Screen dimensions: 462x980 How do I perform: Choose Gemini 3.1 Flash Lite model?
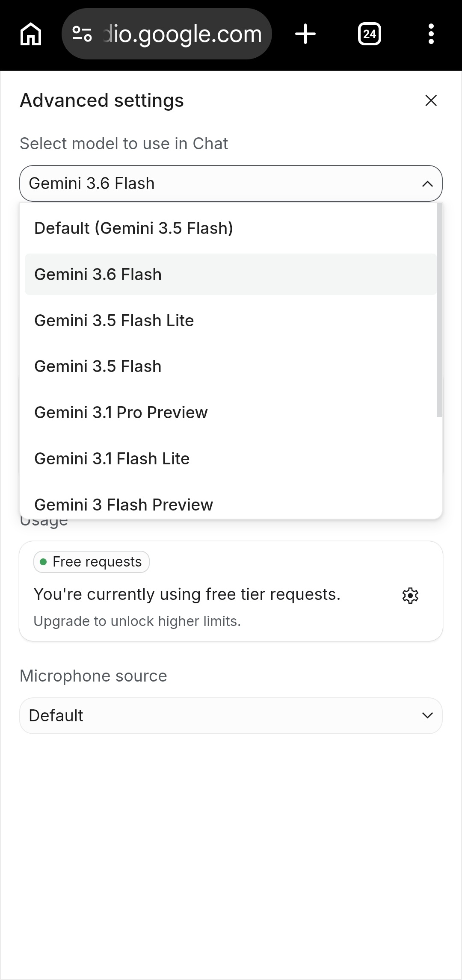(231, 459)
